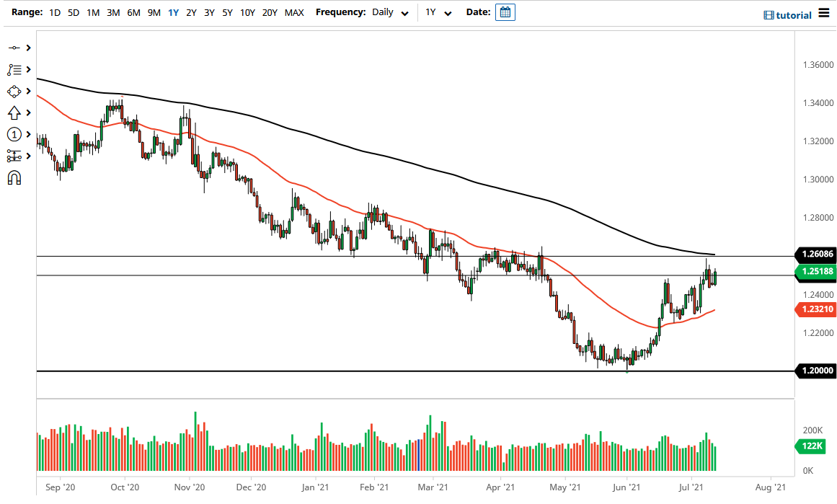
Task: Select the trendline drawing tool
Action: 16,48
